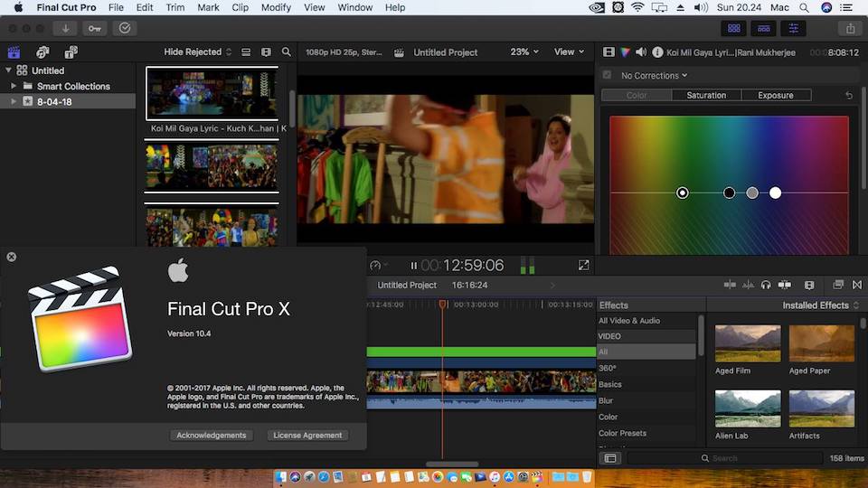The height and width of the screenshot is (488, 868).
Task: Open the Clip menu
Action: (240, 8)
